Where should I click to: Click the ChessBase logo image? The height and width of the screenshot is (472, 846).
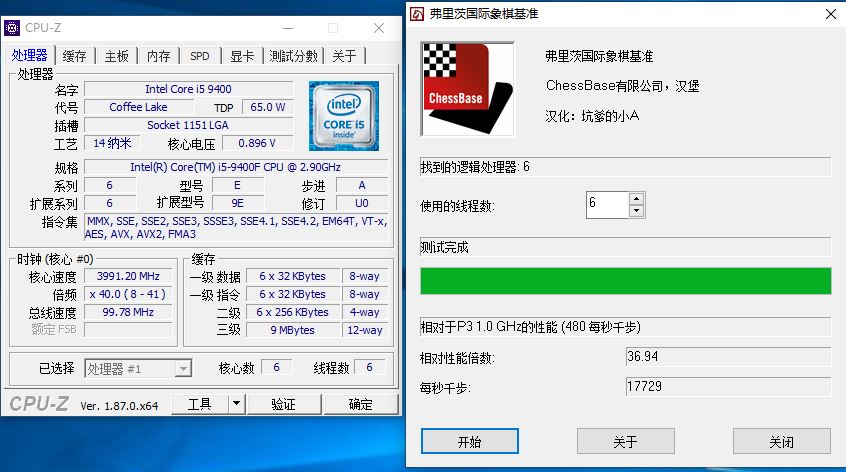(x=467, y=89)
